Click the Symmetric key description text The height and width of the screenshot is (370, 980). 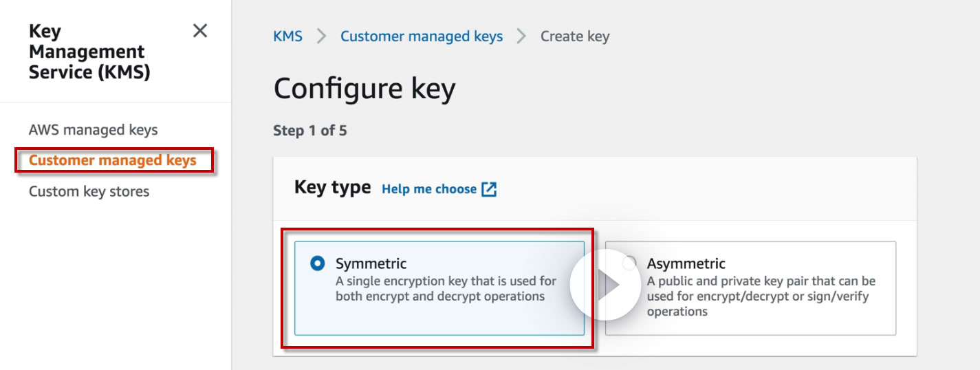point(446,289)
